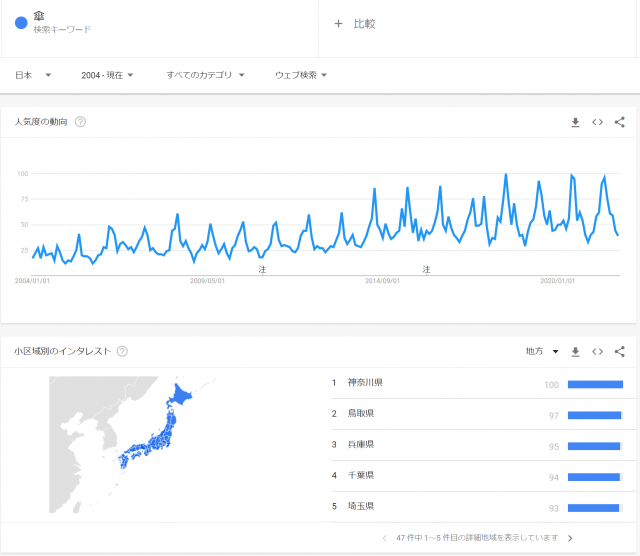Open the すべてのカテゴリ dropdown

pos(205,75)
